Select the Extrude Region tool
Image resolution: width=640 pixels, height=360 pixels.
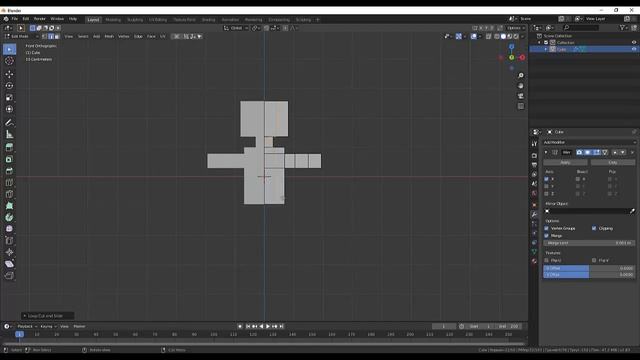(9, 147)
